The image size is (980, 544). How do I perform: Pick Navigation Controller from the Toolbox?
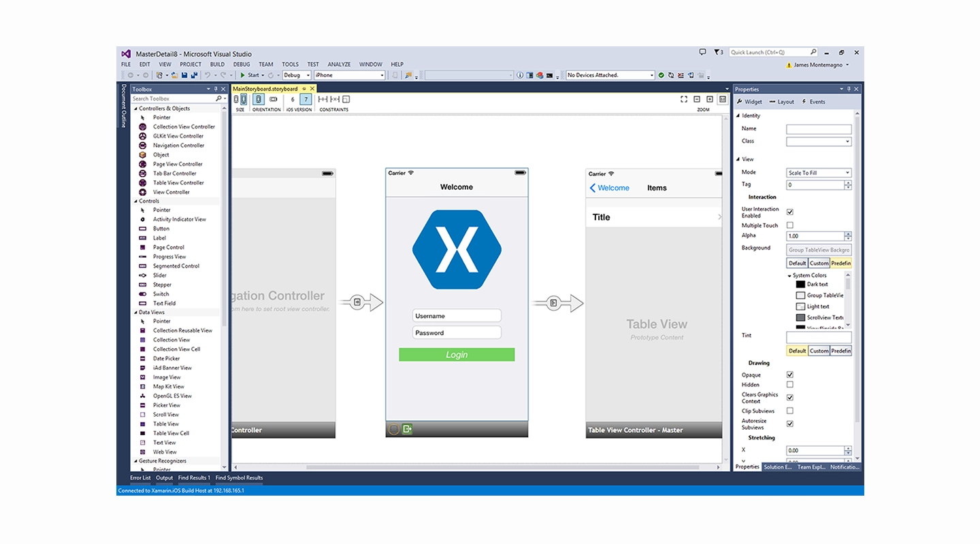[x=178, y=146]
